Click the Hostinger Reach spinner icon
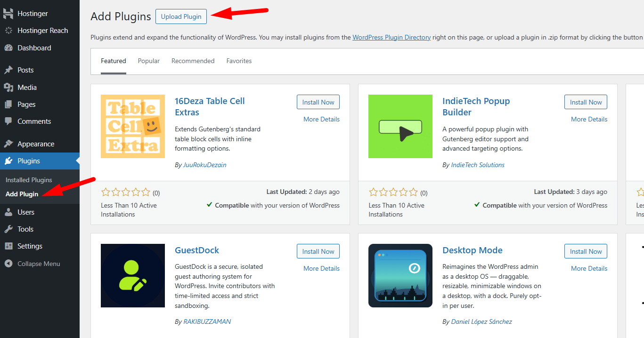This screenshot has height=338, width=644. [8, 31]
